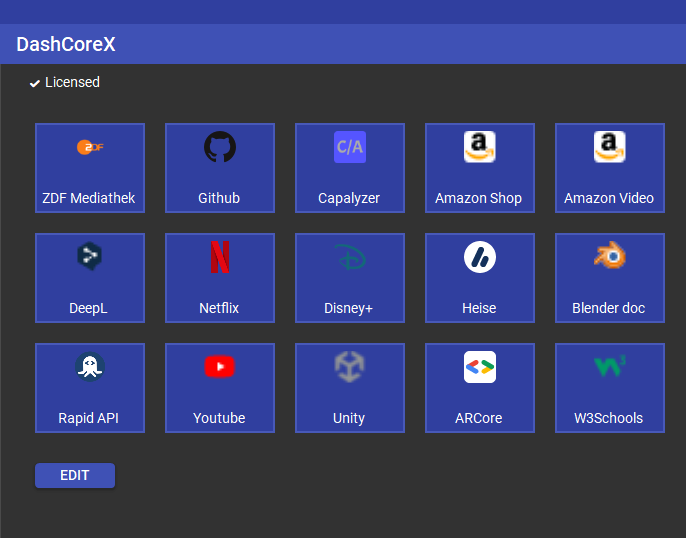Viewport: 686px width, 538px height.
Task: Click the red Netflix N icon
Action: tap(220, 257)
